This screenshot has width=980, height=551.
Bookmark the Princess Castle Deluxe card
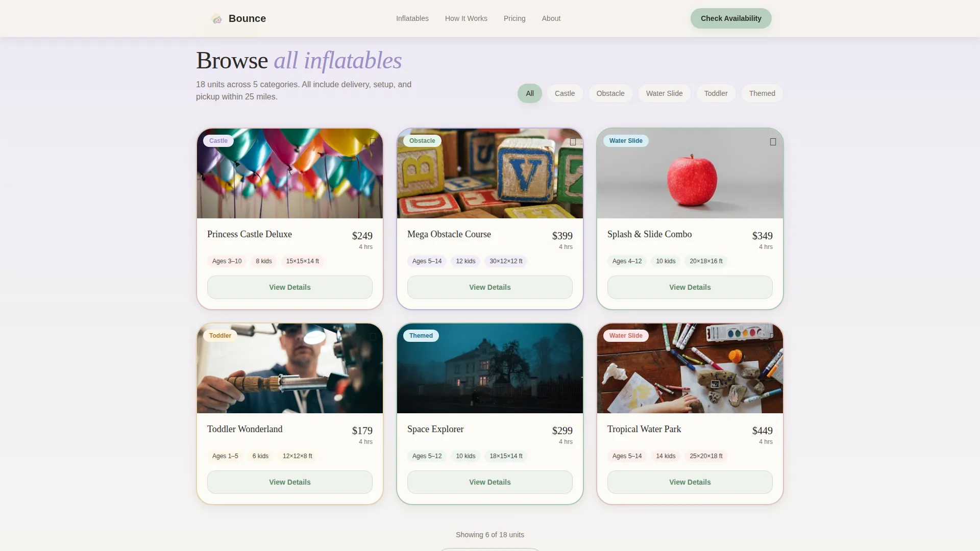373,142
